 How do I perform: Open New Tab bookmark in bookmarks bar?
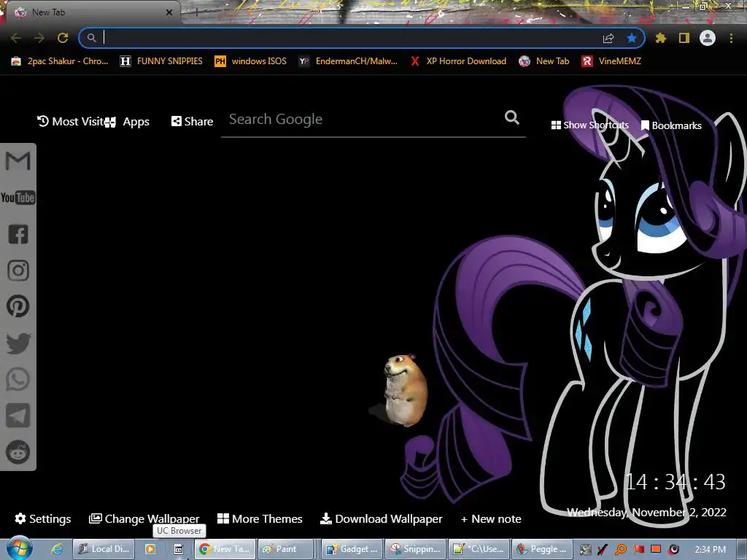click(x=544, y=61)
